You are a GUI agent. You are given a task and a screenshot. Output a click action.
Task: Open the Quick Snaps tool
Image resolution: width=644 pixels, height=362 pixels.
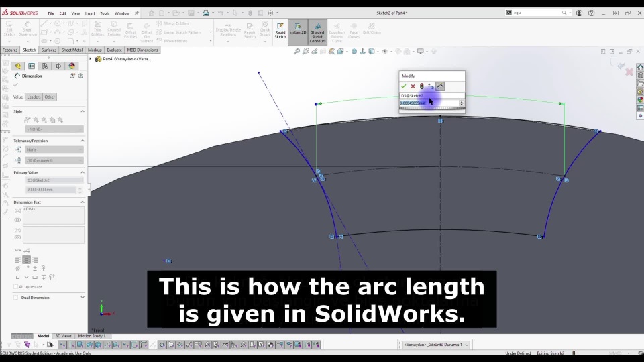[x=266, y=29]
